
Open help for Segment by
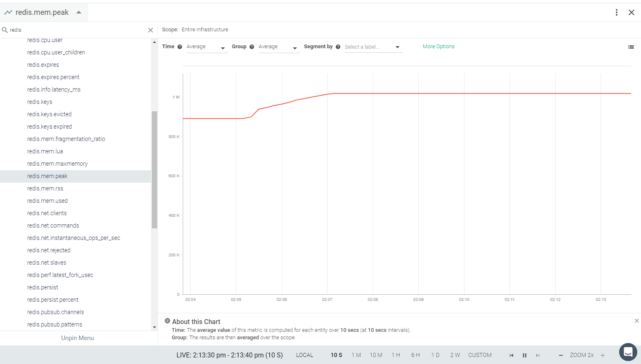[338, 47]
